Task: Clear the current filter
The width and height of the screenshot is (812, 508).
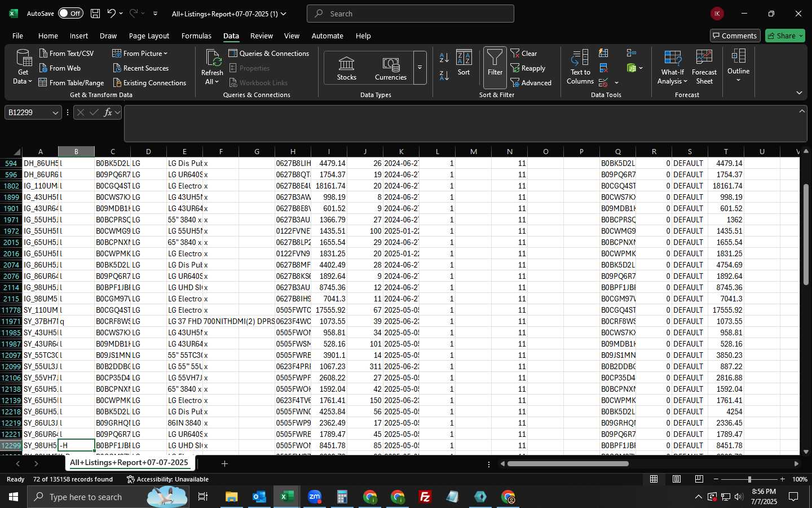Action: [524, 53]
